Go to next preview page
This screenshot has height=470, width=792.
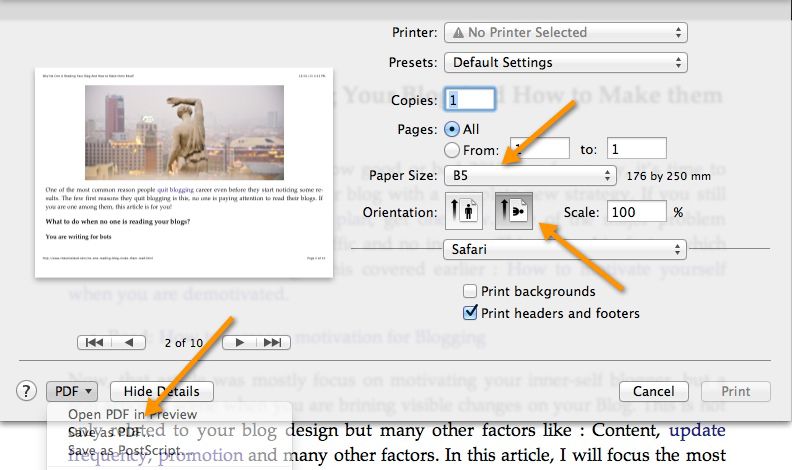pyautogui.click(x=239, y=342)
